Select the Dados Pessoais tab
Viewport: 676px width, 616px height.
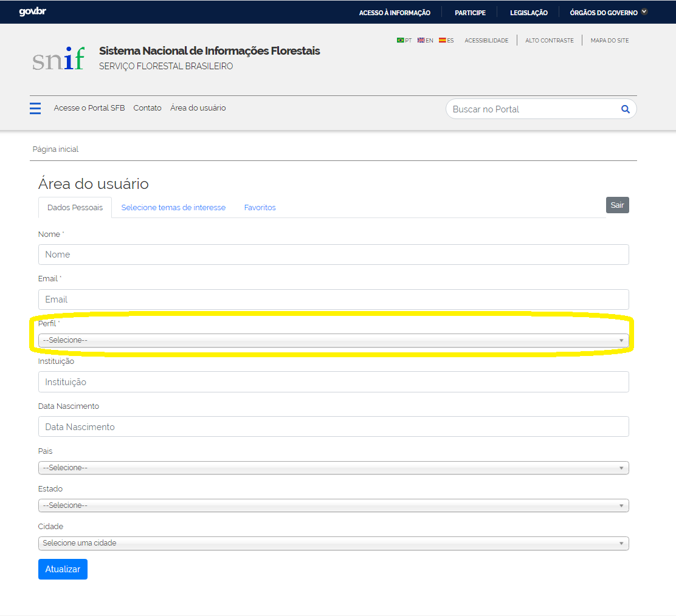(x=75, y=207)
